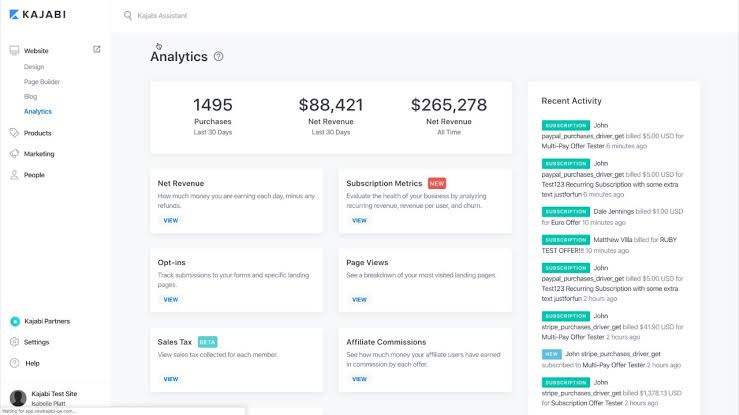Screen dimensions: 739x415
Task: Click Subscription Offer Tester activity text
Action: tap(587, 403)
